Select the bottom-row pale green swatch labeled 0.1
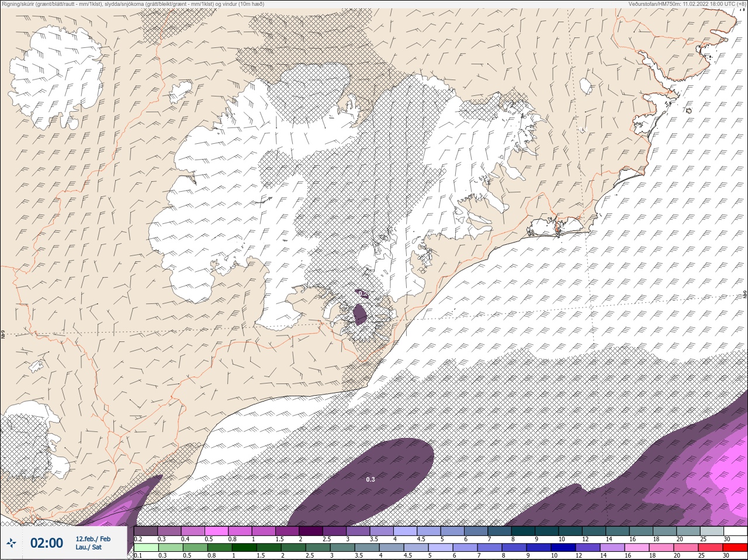The height and width of the screenshot is (560, 748). (x=146, y=548)
